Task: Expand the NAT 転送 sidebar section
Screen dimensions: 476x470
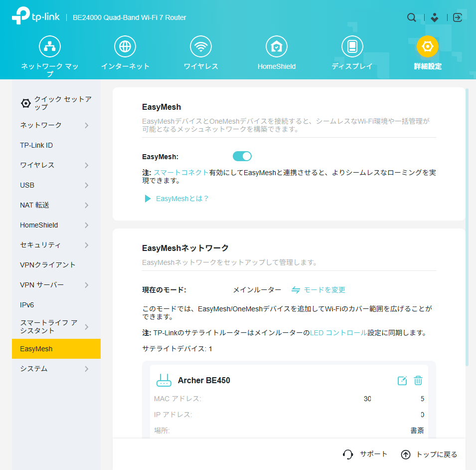Action: click(x=87, y=206)
